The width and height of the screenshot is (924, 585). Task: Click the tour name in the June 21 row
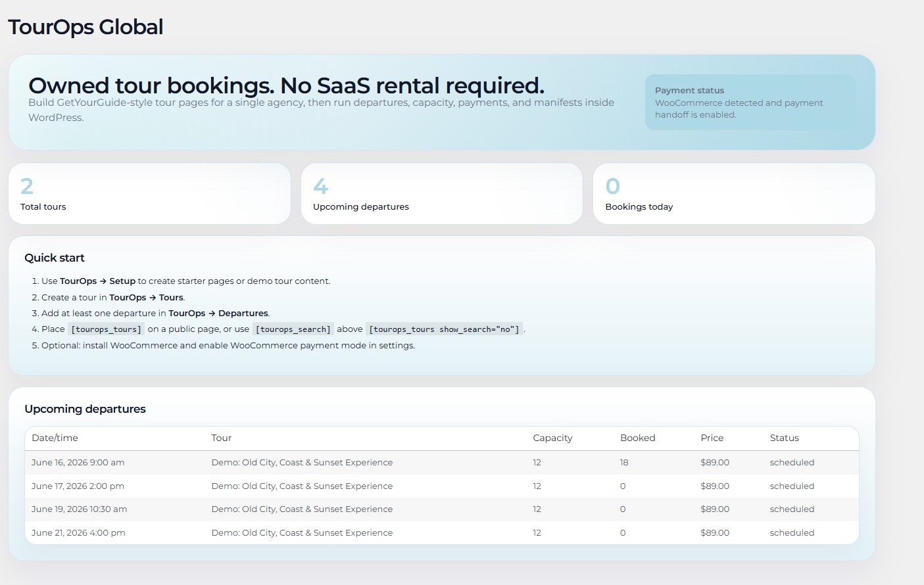click(302, 533)
